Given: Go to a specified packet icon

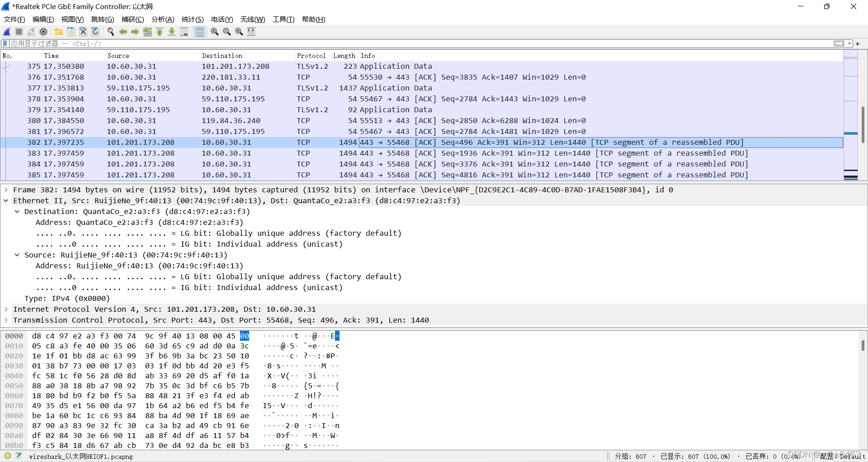Looking at the screenshot, I should [147, 32].
